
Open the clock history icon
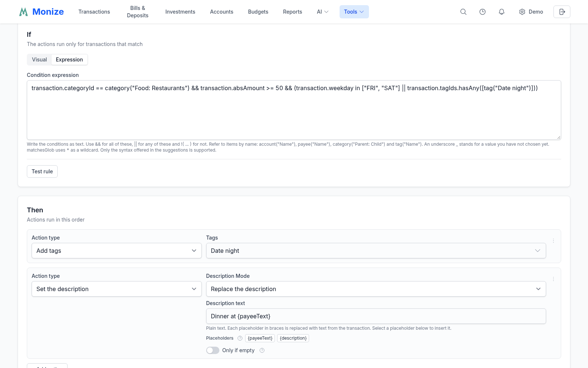[x=483, y=12]
